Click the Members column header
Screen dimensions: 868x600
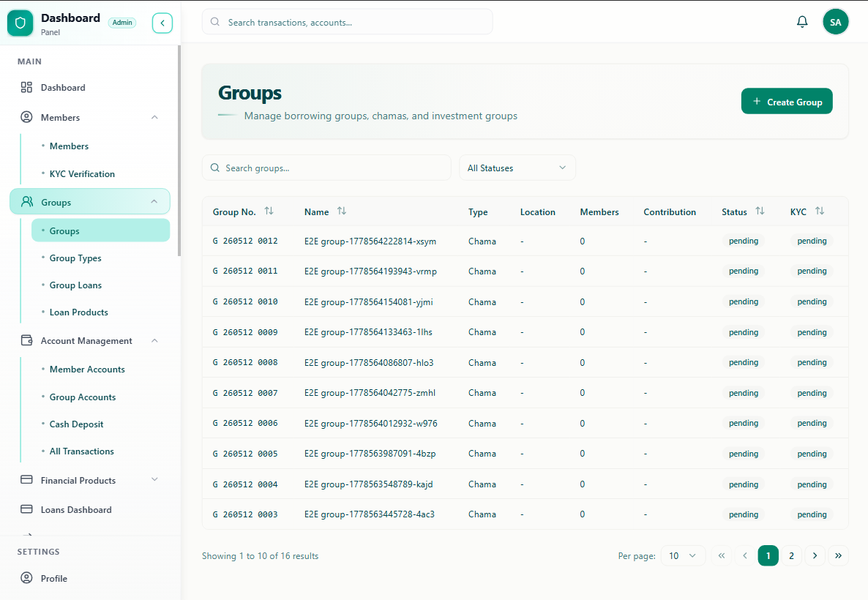click(x=599, y=212)
